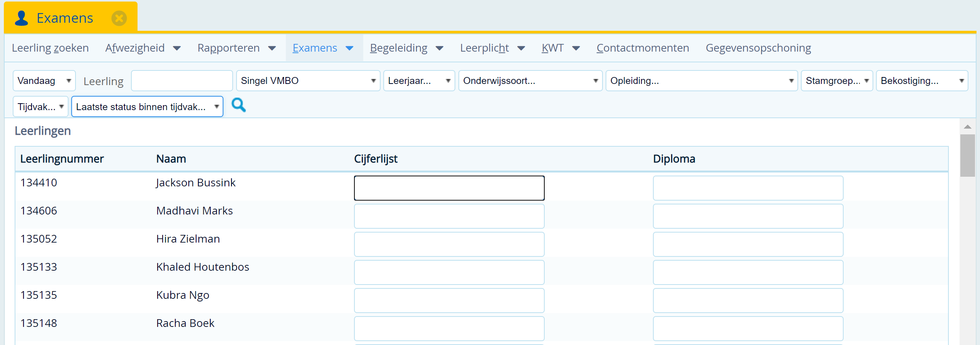The width and height of the screenshot is (980, 345).
Task: Click the scrollbar up arrow
Action: coord(967,127)
